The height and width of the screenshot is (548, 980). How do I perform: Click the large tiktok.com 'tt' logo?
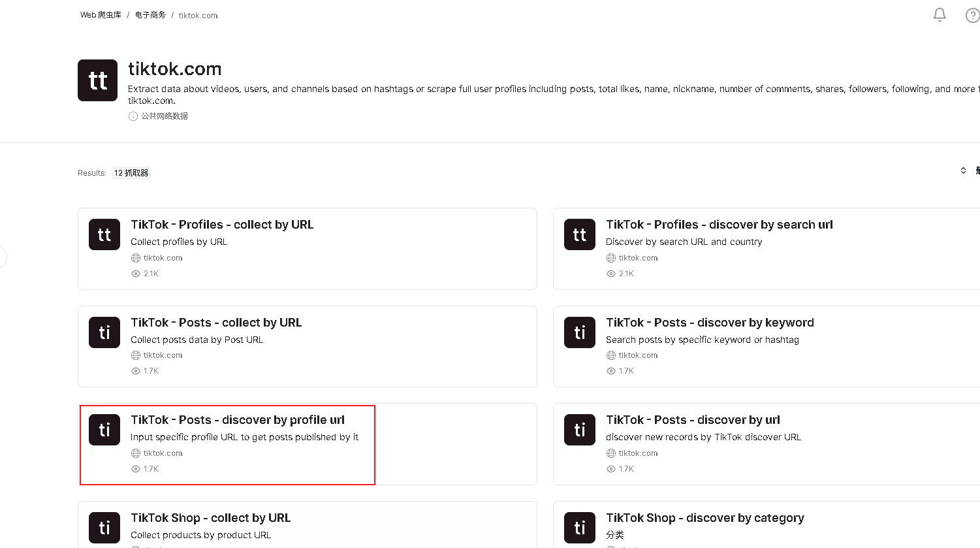(x=98, y=80)
